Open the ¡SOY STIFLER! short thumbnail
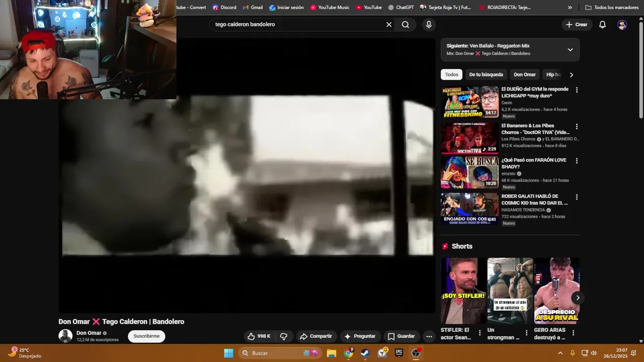This screenshot has height=362, width=644. point(463,291)
